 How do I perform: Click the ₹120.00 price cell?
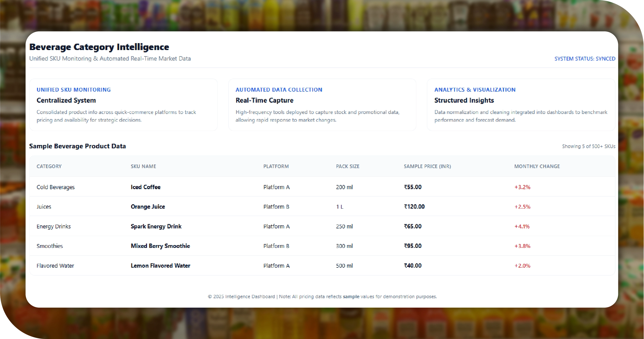pos(414,207)
